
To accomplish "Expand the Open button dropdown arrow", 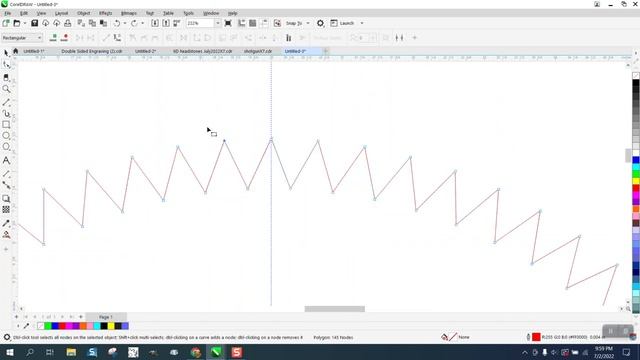I will pos(24,23).
